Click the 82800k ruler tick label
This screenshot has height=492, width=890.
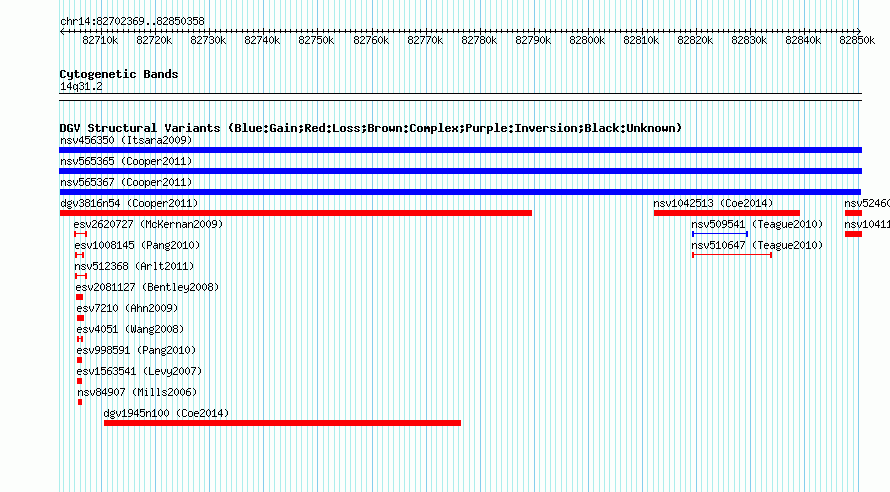pos(587,40)
